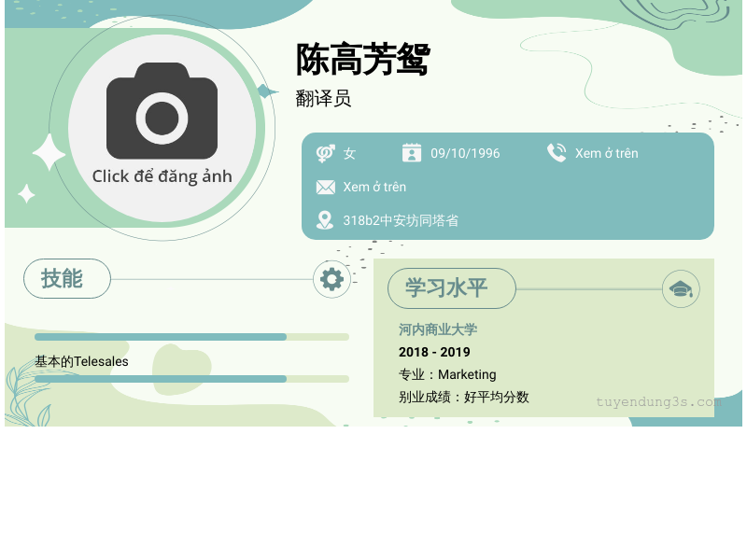
Task: Open the phone 'Xem ở trên' link
Action: [606, 153]
